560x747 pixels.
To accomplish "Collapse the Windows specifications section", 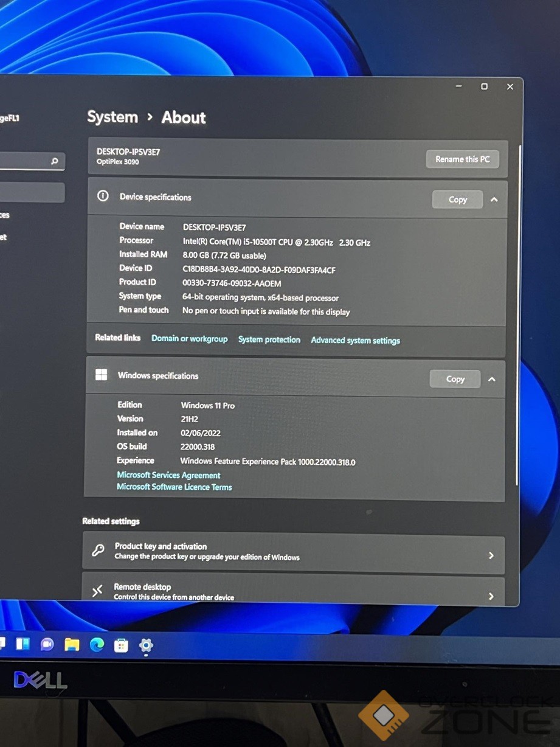I will click(492, 379).
